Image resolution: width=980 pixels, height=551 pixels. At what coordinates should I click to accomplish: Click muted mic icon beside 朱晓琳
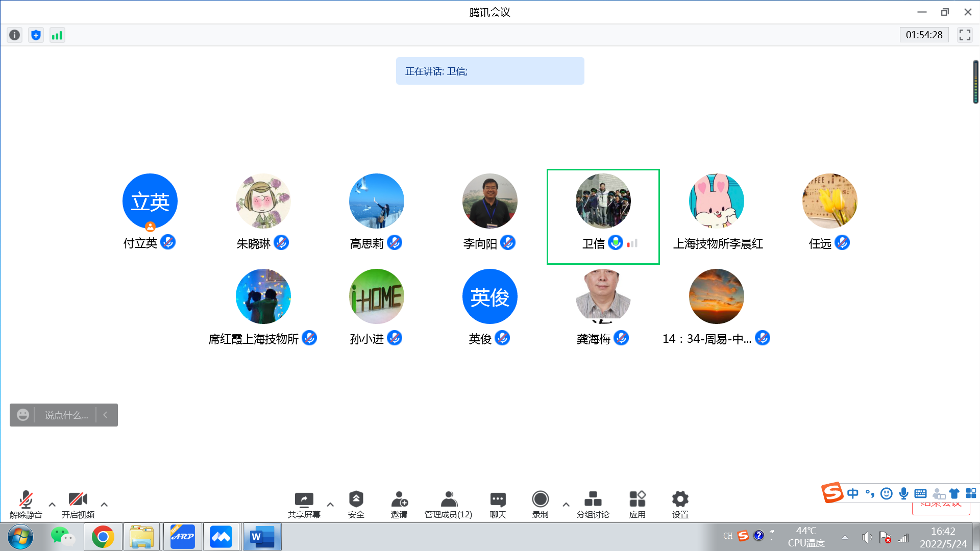pyautogui.click(x=281, y=242)
